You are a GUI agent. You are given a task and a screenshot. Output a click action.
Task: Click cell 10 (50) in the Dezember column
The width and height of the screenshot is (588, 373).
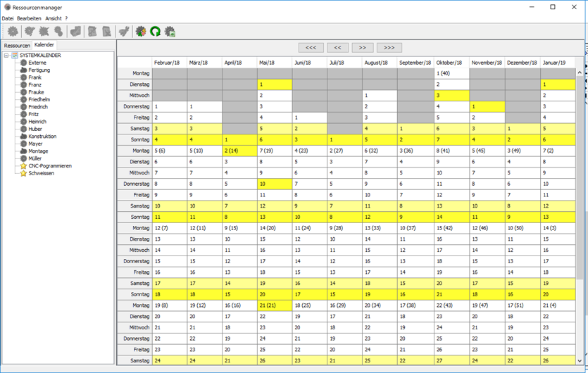point(523,228)
